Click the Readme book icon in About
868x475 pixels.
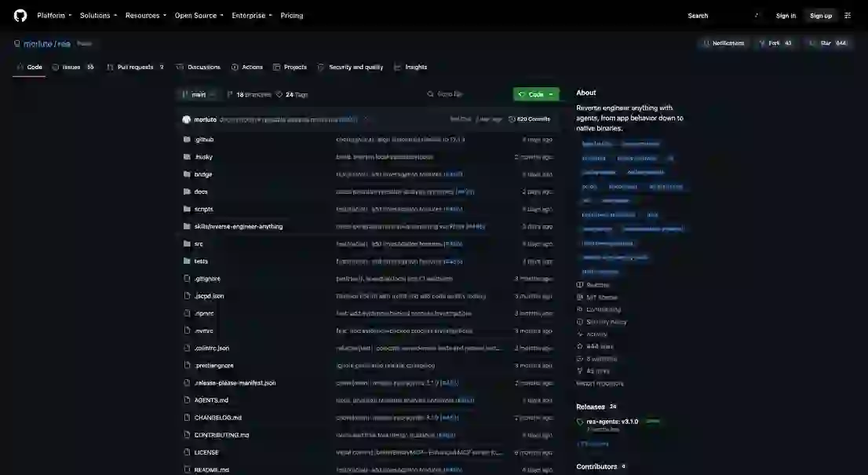[580, 284]
